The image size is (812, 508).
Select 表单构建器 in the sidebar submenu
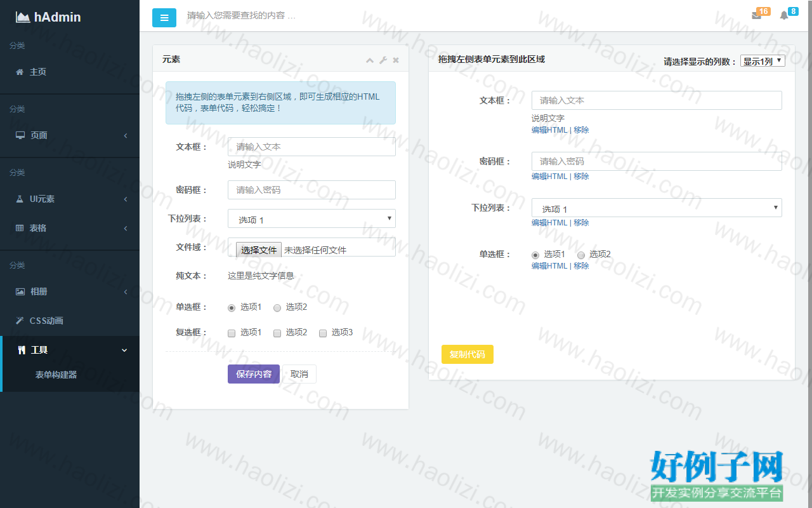(x=56, y=375)
